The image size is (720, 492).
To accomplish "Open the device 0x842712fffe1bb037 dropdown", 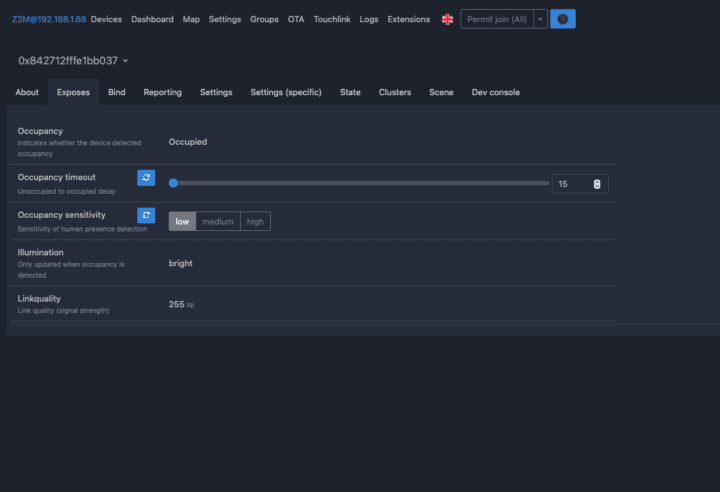I will [x=73, y=61].
